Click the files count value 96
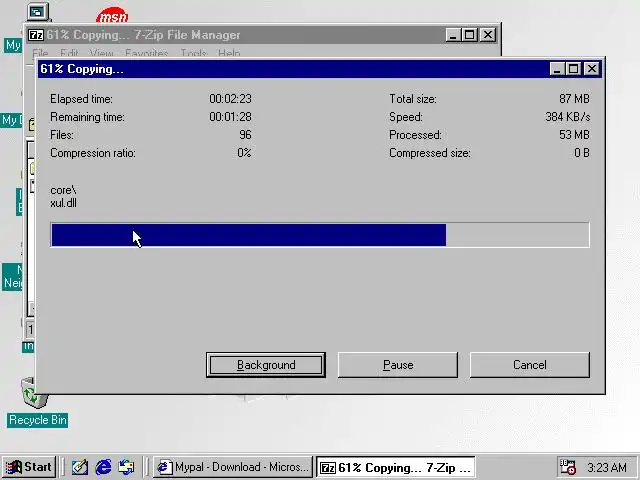The image size is (640, 480). (x=245, y=135)
